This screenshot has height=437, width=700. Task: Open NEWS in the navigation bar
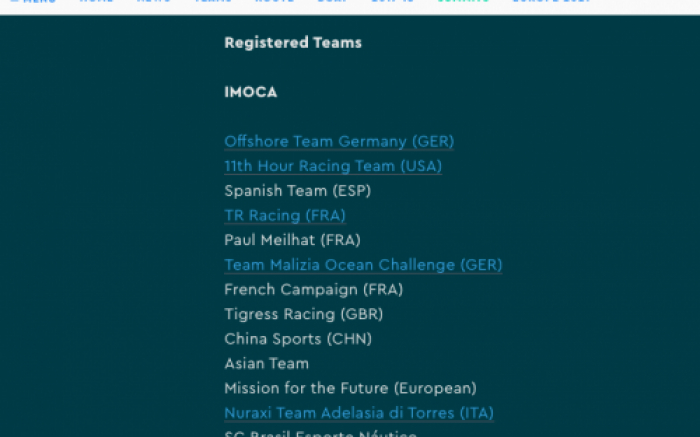154,1
